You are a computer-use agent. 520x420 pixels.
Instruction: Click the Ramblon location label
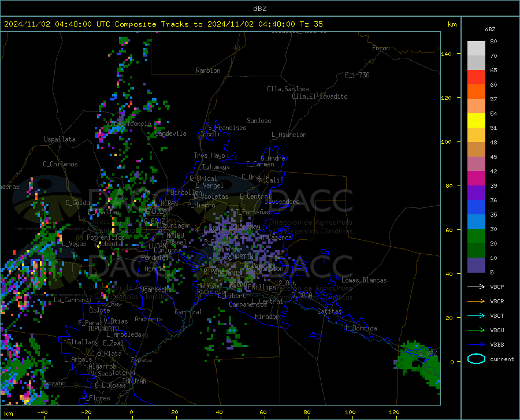[208, 70]
